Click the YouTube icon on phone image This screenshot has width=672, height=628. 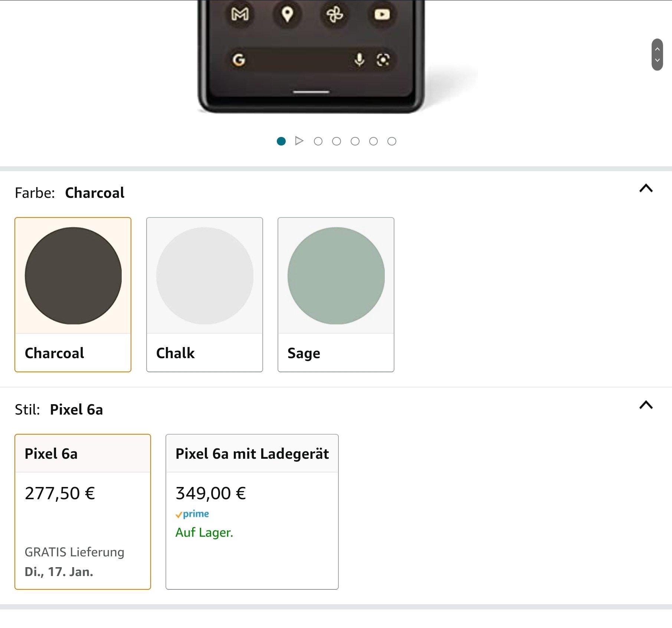[x=382, y=14]
